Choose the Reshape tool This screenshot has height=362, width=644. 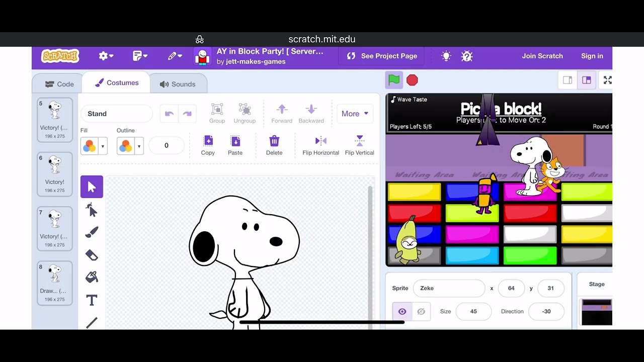pyautogui.click(x=92, y=210)
